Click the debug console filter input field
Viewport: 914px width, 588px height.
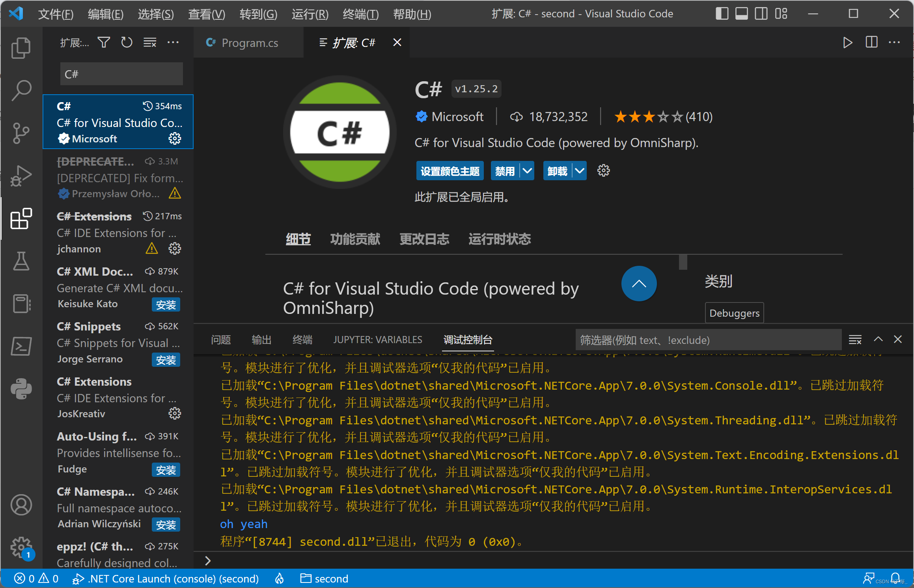coord(709,340)
